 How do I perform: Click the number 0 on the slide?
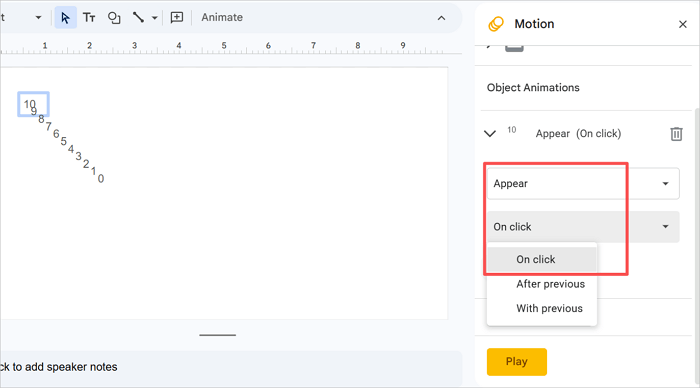[x=101, y=179]
